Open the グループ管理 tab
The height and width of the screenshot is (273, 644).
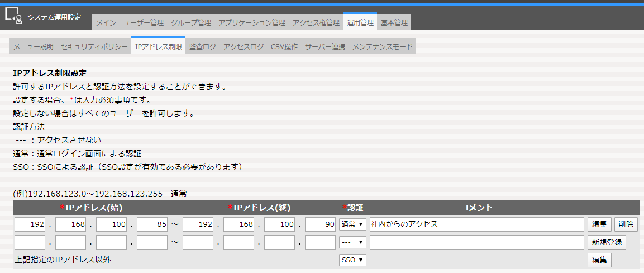click(191, 23)
